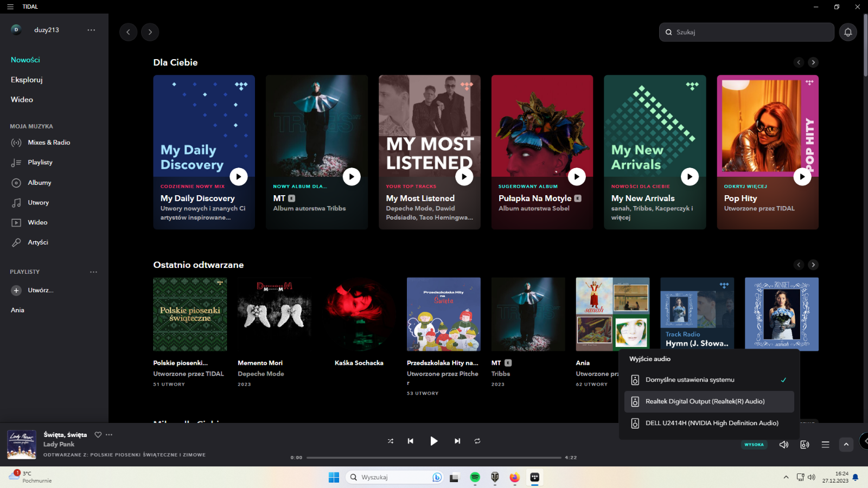Open Mixes & Radio in sidebar
The height and width of the screenshot is (488, 868).
pos(49,143)
